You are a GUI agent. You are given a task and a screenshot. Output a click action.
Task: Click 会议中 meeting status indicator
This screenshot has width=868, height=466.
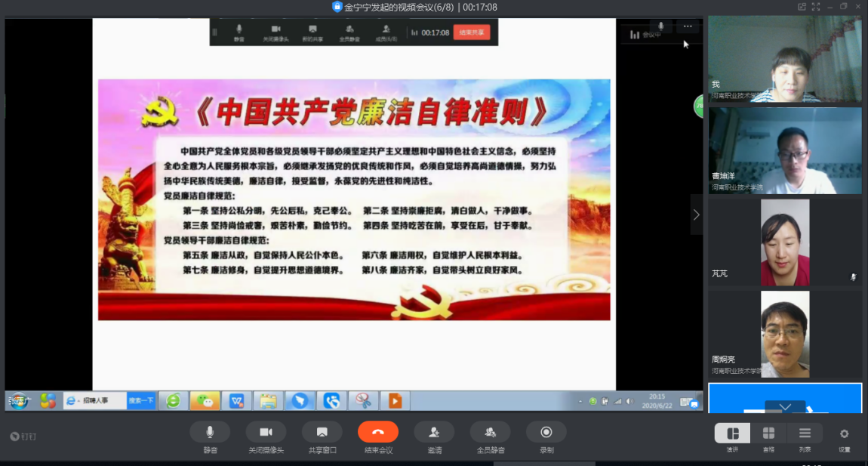click(x=645, y=35)
